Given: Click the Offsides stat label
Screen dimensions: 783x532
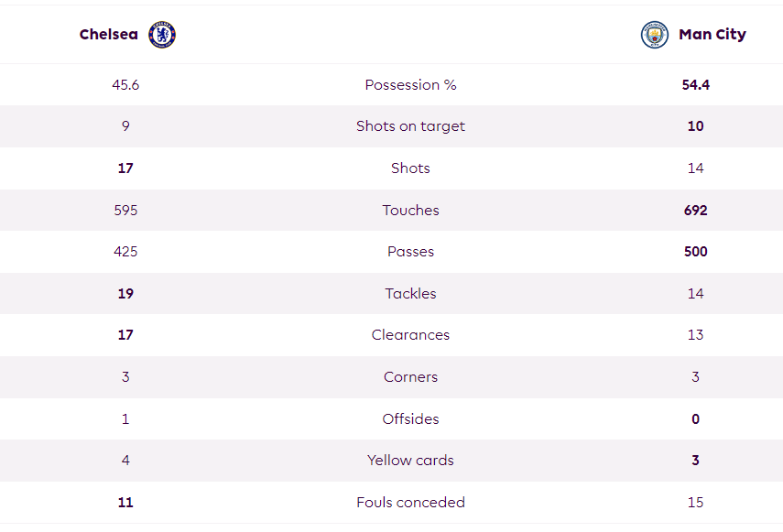Looking at the screenshot, I should point(410,418).
